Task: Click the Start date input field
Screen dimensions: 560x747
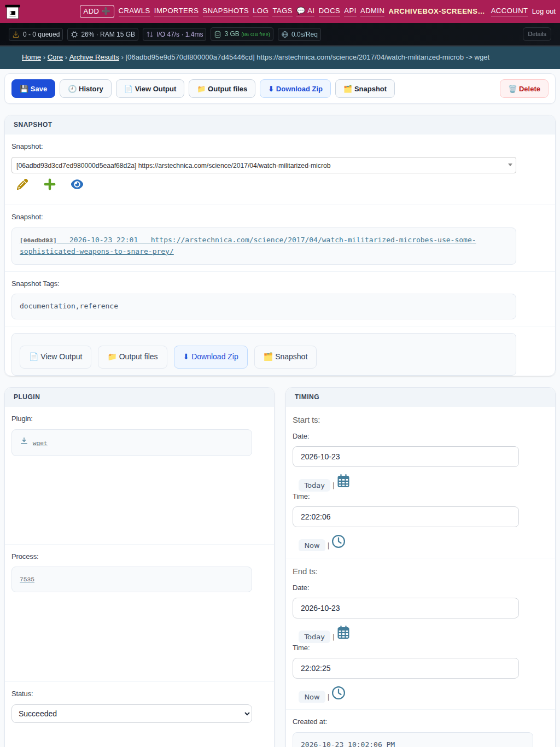Action: (x=406, y=457)
